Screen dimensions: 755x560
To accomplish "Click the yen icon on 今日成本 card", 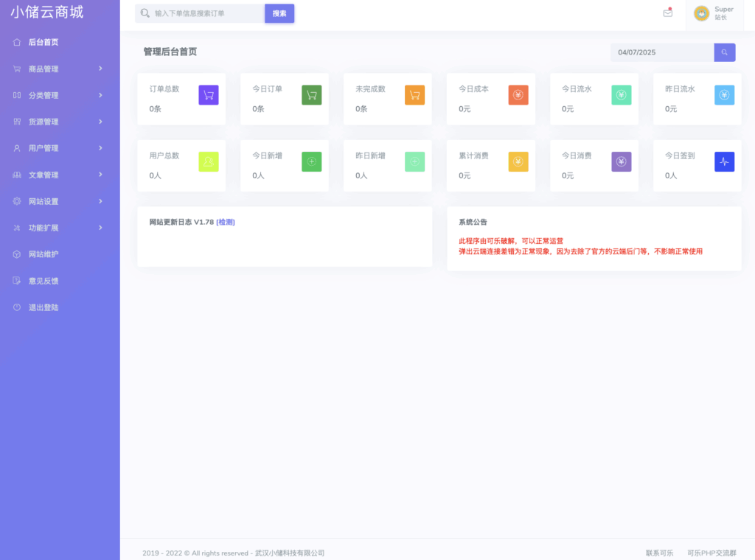I will pos(518,95).
